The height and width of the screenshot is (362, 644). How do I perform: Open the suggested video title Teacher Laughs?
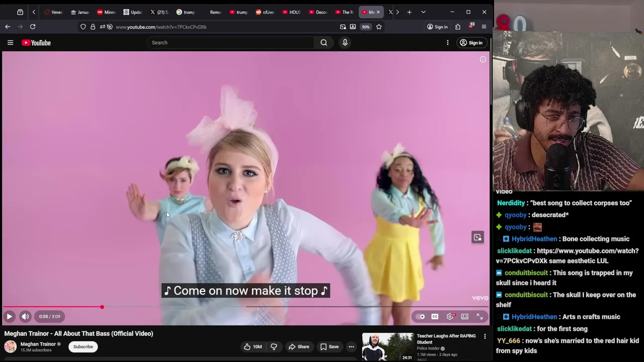pyautogui.click(x=446, y=339)
